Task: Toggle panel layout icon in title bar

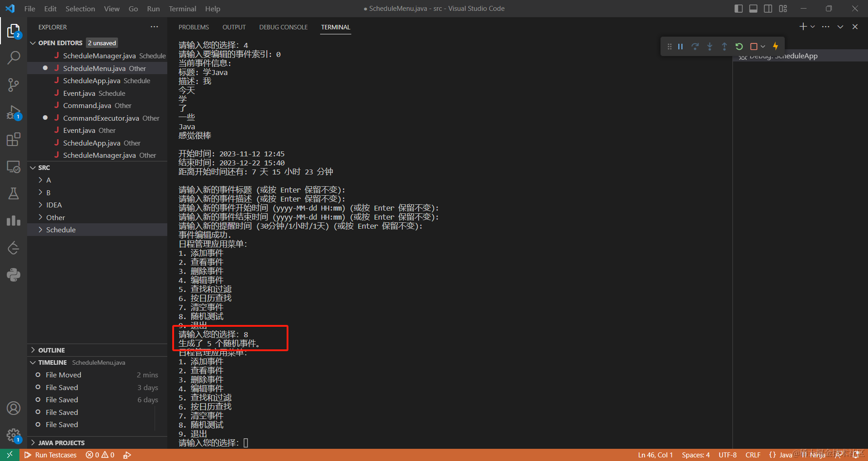Action: pos(753,9)
